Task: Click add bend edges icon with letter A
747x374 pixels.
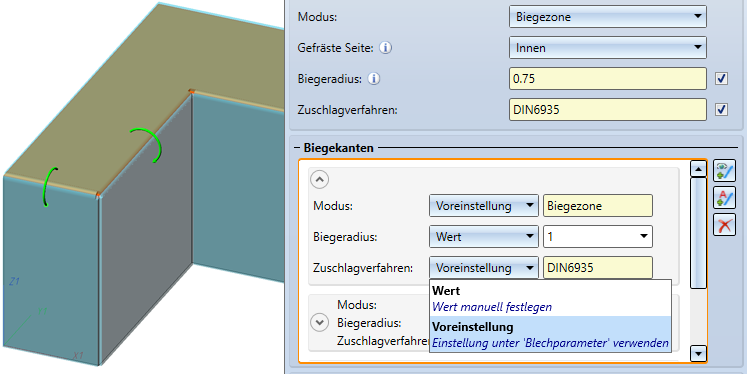Action: (x=724, y=197)
